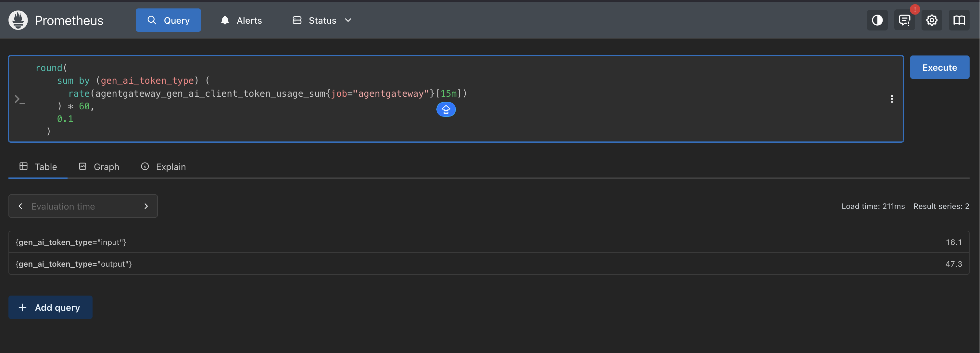Click inside the PromQL expression editor

pos(456,99)
